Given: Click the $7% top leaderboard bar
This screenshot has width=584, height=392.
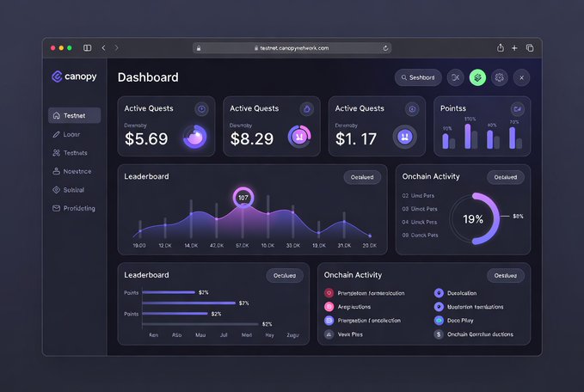Looking at the screenshot, I should point(169,292).
